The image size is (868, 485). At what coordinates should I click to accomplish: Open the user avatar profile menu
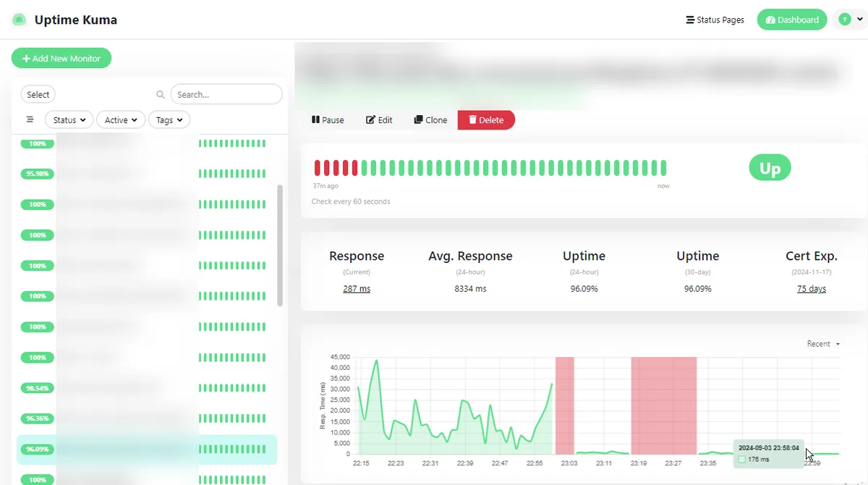click(x=850, y=20)
